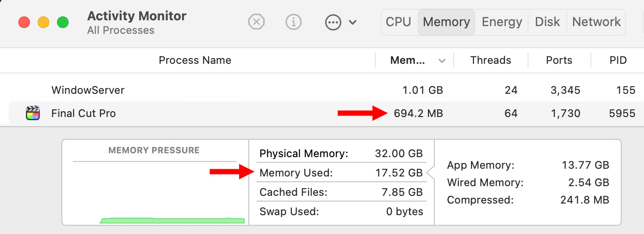
Task: Sort processes by the PID column
Action: click(x=618, y=60)
